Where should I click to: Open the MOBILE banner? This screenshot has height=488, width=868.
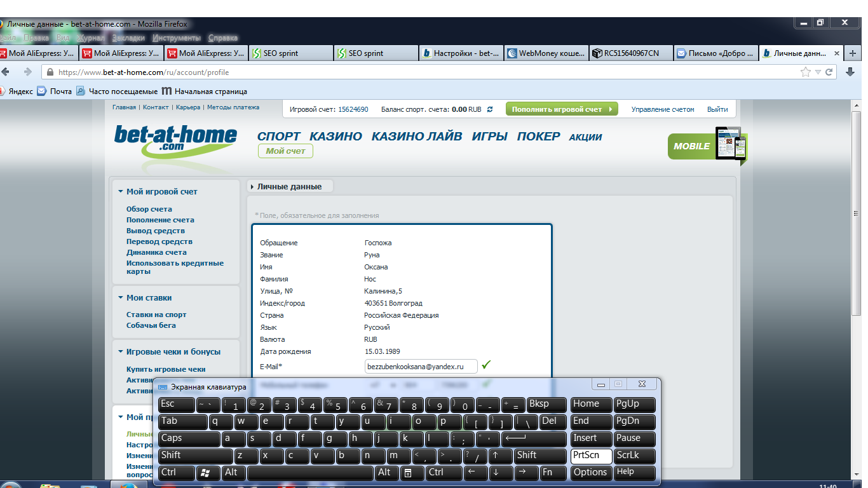point(707,146)
